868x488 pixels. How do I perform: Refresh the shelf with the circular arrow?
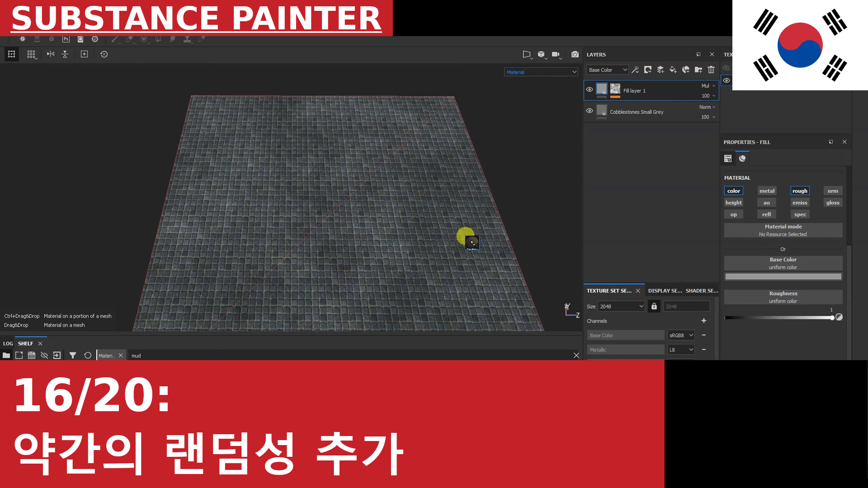click(88, 356)
